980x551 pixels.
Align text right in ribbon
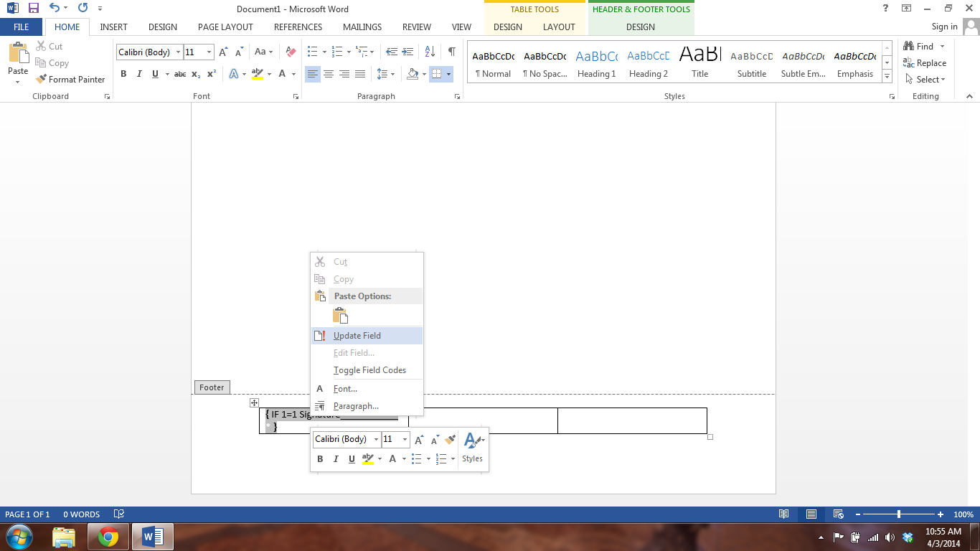(344, 74)
